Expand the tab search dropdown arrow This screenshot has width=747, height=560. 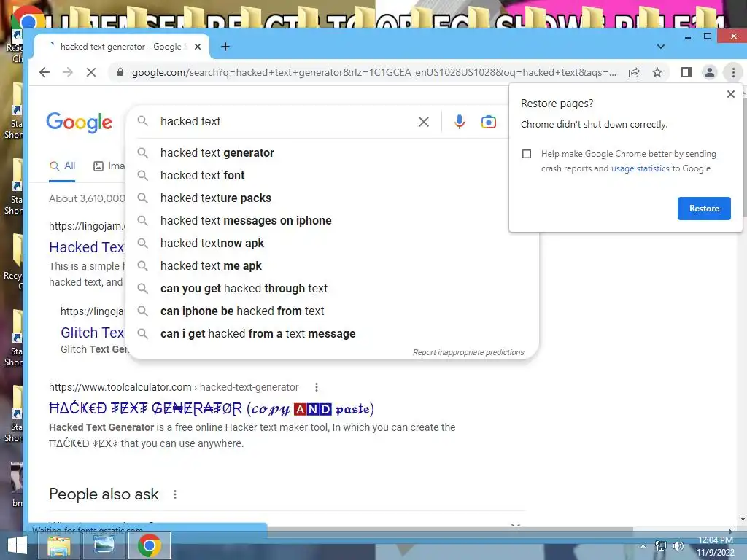pos(661,47)
